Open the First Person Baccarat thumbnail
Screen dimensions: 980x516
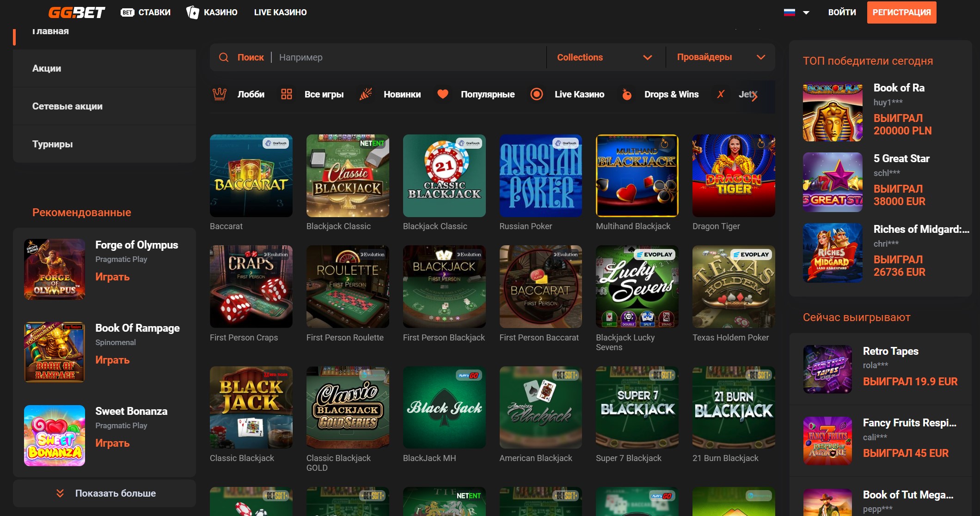(x=541, y=286)
